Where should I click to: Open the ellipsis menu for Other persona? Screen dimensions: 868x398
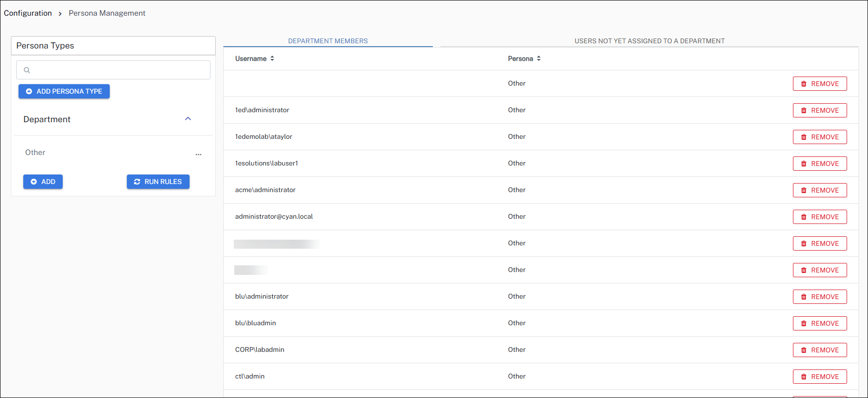(x=198, y=155)
